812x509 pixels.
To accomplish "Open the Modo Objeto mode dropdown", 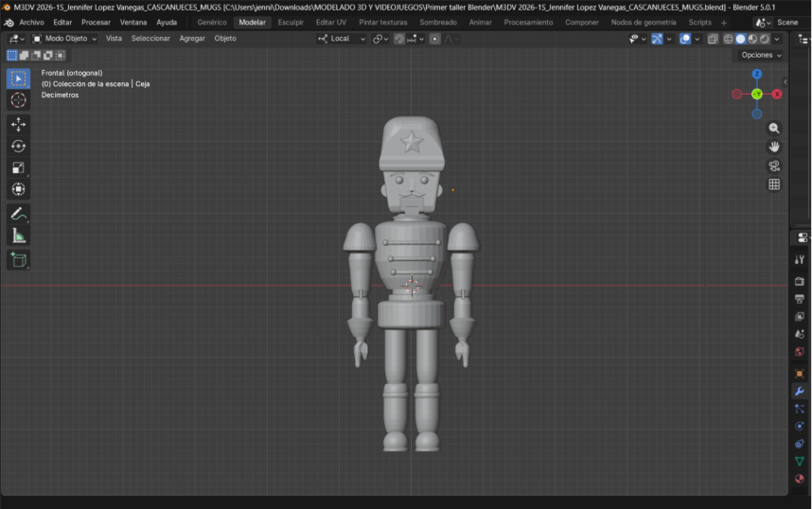I will tap(65, 39).
